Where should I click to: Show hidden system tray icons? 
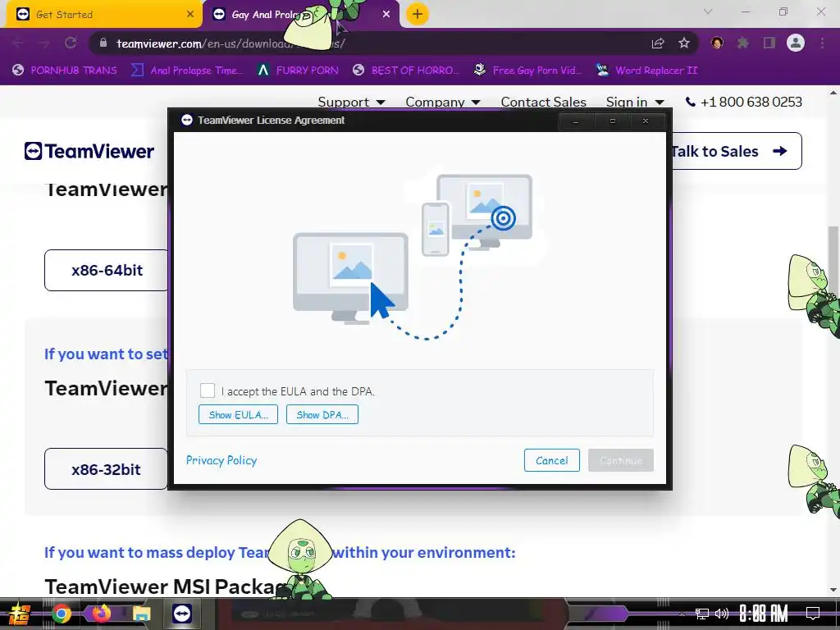point(682,614)
